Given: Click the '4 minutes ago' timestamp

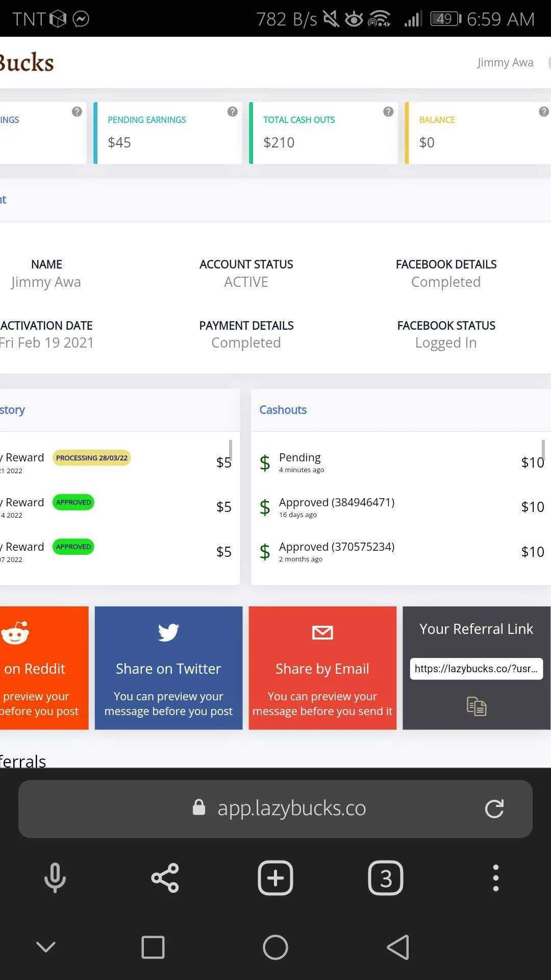Looking at the screenshot, I should click(302, 470).
